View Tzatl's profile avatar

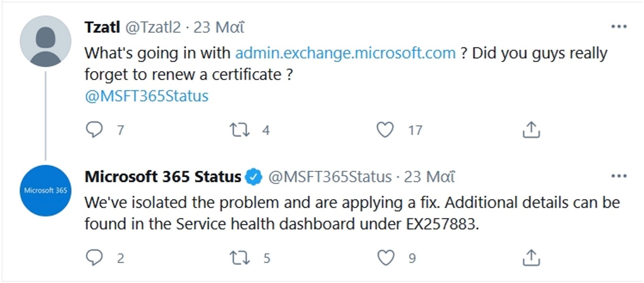[45, 41]
